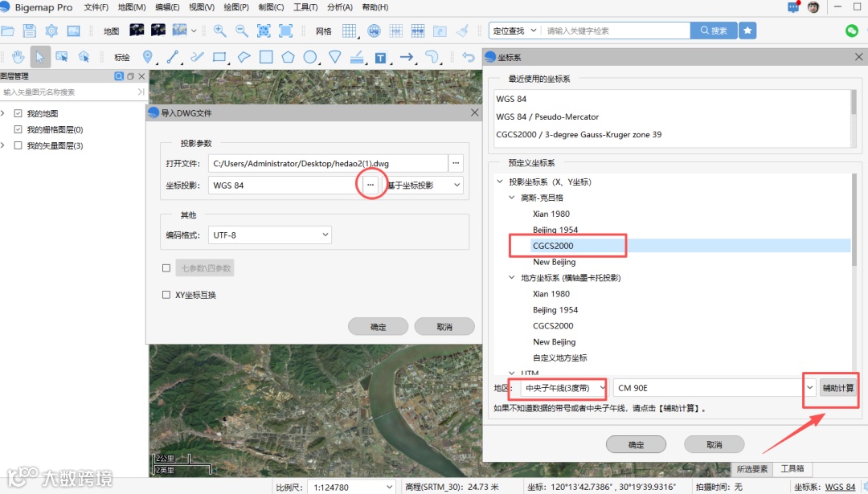
Task: Open the 工具(T) menu
Action: tap(305, 7)
